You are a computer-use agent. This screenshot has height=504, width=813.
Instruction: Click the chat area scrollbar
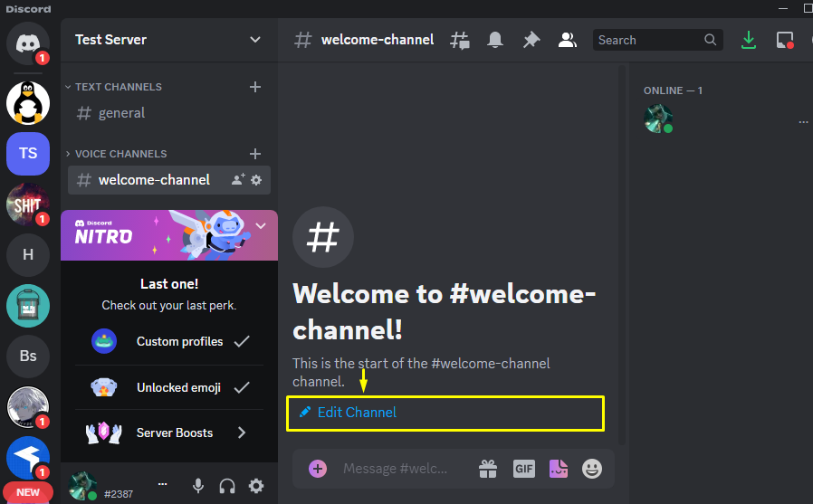pyautogui.click(x=622, y=254)
